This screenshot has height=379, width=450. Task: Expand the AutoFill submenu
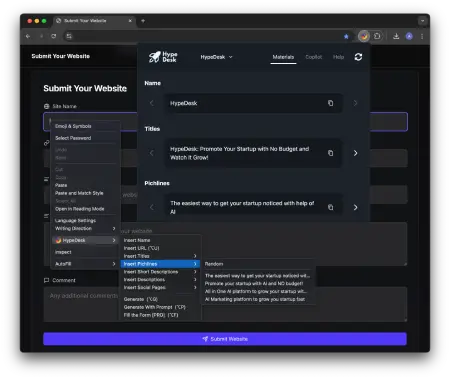85,264
